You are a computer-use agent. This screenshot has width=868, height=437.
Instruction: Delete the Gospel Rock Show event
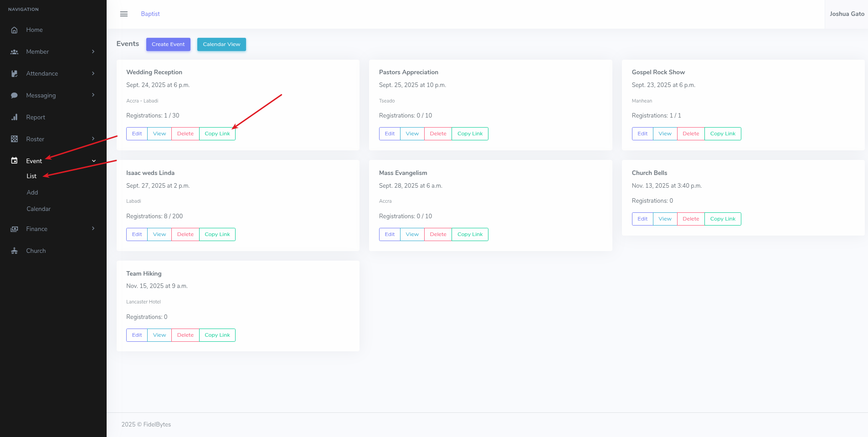click(x=690, y=134)
